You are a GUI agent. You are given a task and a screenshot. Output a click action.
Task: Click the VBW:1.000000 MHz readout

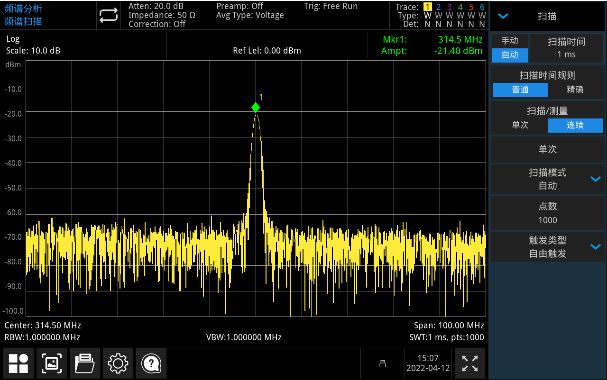(x=243, y=337)
